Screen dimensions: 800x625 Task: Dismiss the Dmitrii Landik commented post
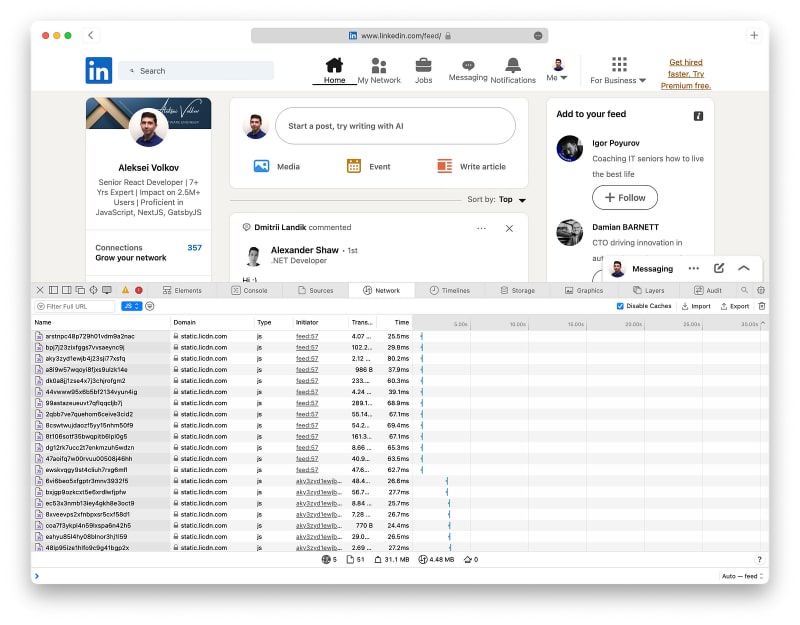click(509, 228)
